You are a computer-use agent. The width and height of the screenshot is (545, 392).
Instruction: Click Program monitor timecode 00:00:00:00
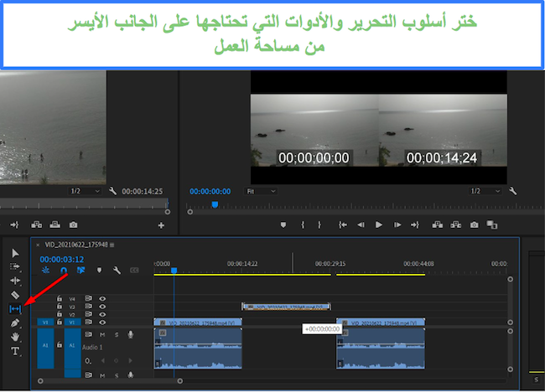[210, 191]
